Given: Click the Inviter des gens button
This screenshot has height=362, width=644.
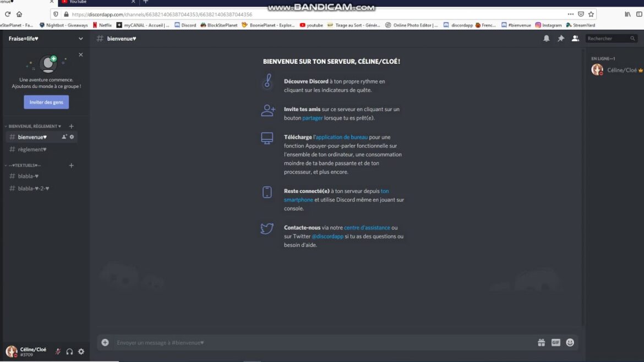Looking at the screenshot, I should (x=46, y=102).
